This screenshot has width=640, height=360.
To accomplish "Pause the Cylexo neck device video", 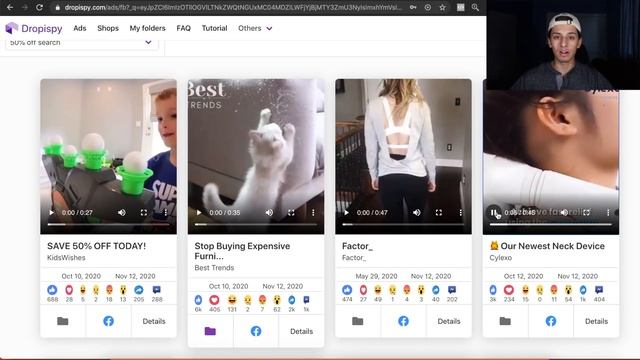I will 493,213.
